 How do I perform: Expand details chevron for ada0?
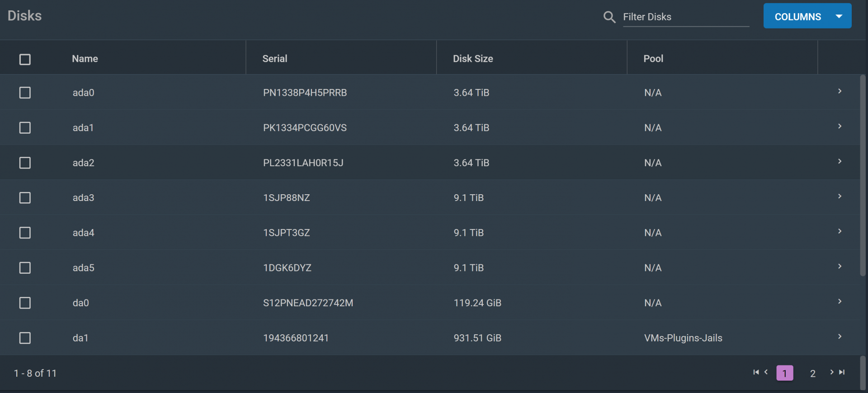pos(840,91)
